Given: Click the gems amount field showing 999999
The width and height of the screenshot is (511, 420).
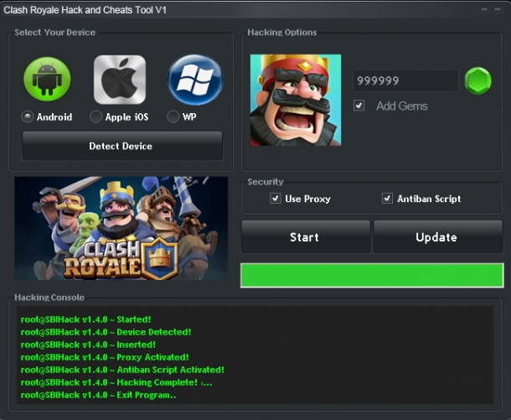Looking at the screenshot, I should [405, 80].
